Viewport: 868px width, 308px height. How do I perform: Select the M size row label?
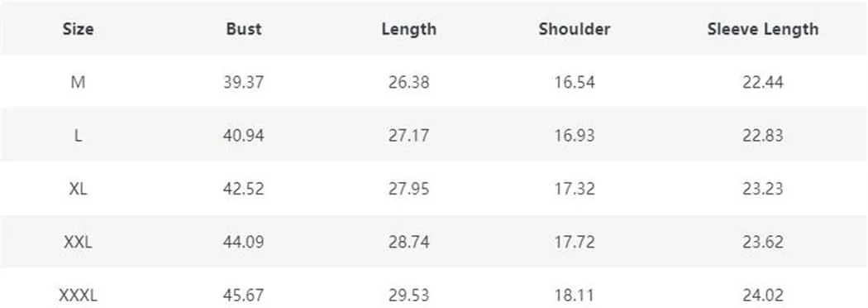78,83
